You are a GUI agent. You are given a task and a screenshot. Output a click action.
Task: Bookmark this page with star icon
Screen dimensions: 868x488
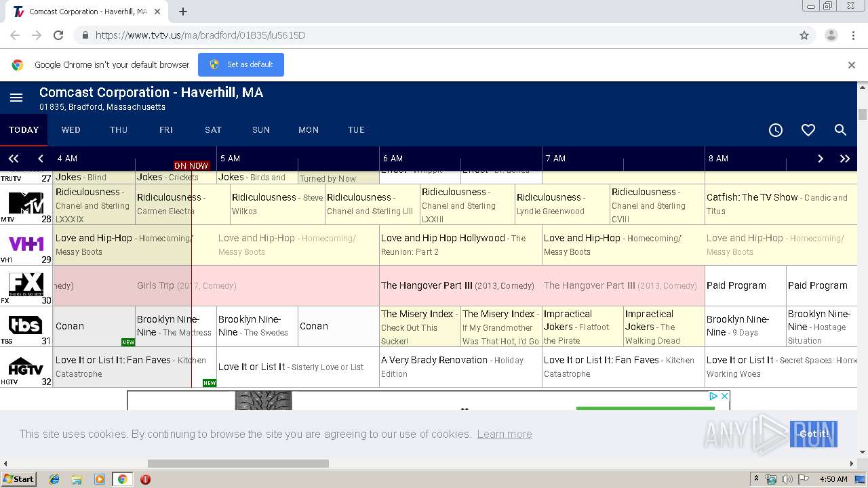pos(804,35)
